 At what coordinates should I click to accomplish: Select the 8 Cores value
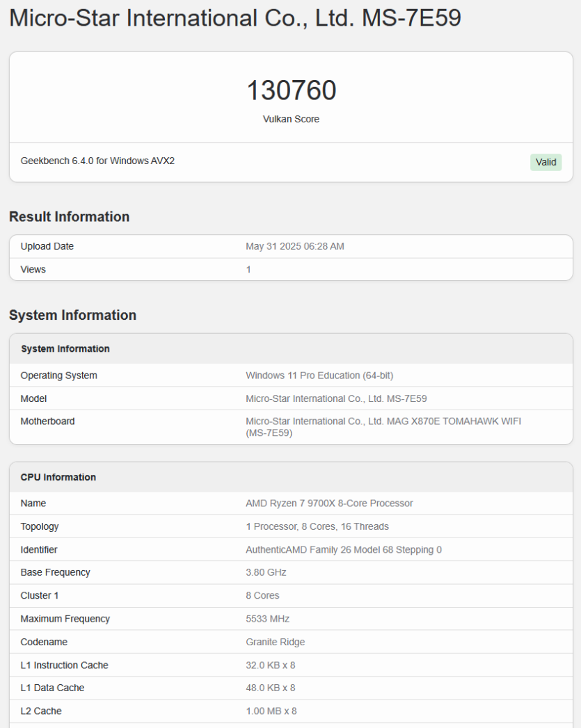pos(262,595)
